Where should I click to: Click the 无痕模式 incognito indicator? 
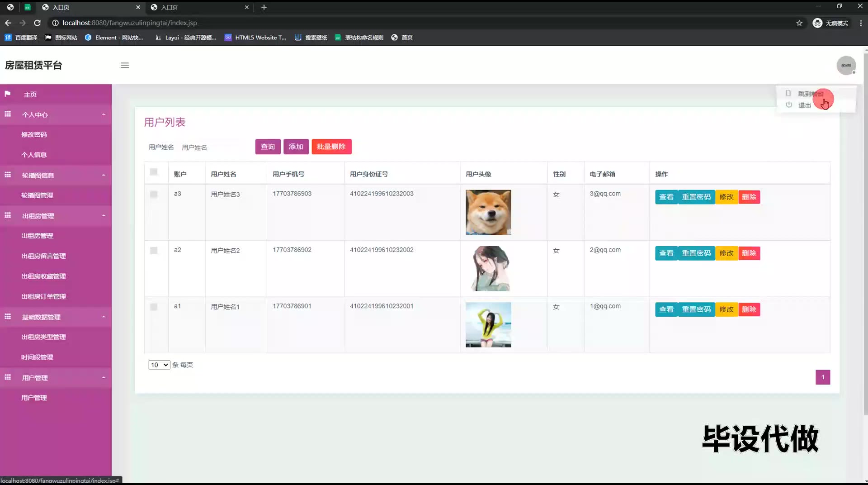click(x=830, y=23)
